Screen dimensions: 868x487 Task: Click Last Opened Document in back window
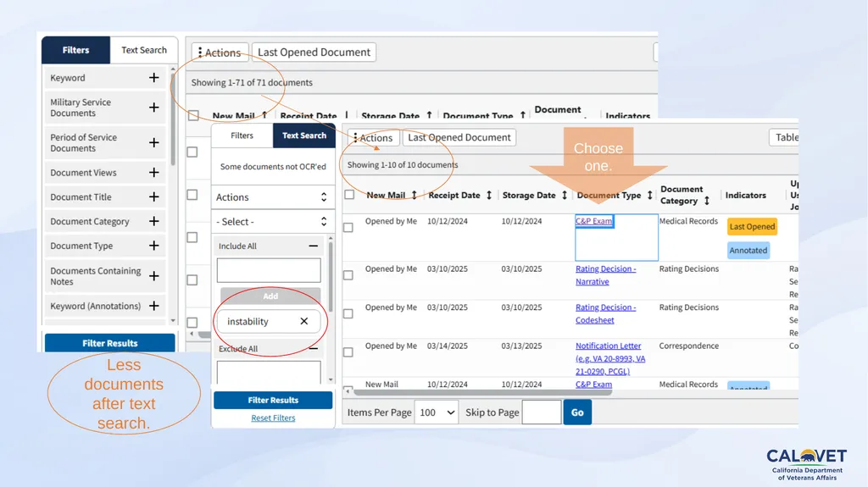click(314, 52)
